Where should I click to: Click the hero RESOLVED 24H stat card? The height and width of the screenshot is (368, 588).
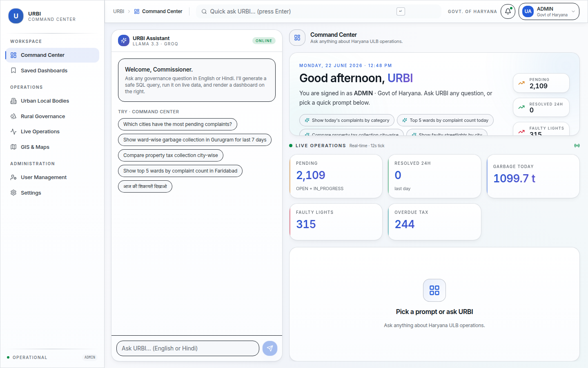pos(541,108)
